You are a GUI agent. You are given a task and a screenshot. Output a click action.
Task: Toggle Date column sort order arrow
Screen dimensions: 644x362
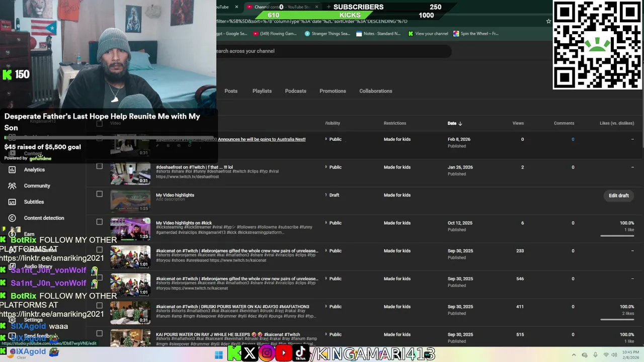460,123
